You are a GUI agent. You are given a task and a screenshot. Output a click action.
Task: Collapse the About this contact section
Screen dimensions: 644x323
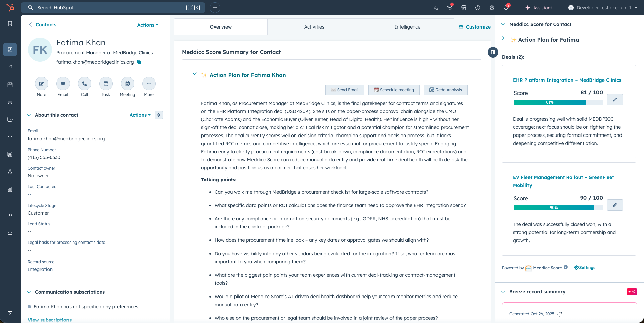click(x=29, y=115)
